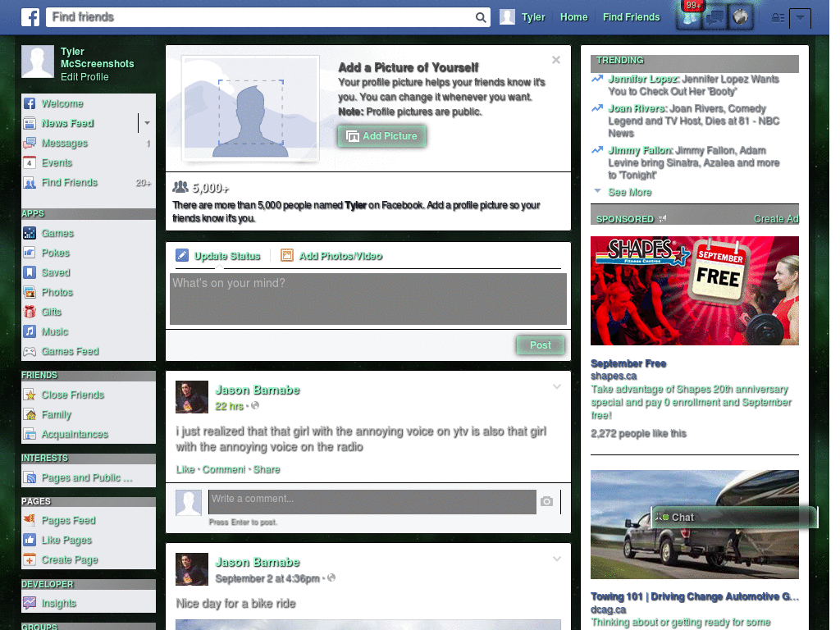Click Find Friends sidebar icon
840x630 pixels.
point(30,183)
